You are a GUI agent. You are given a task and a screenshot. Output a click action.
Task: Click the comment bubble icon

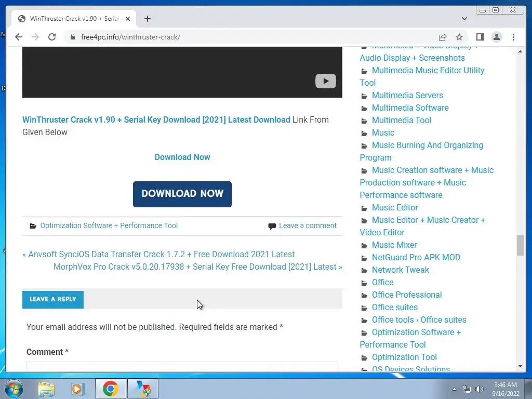[x=272, y=227]
